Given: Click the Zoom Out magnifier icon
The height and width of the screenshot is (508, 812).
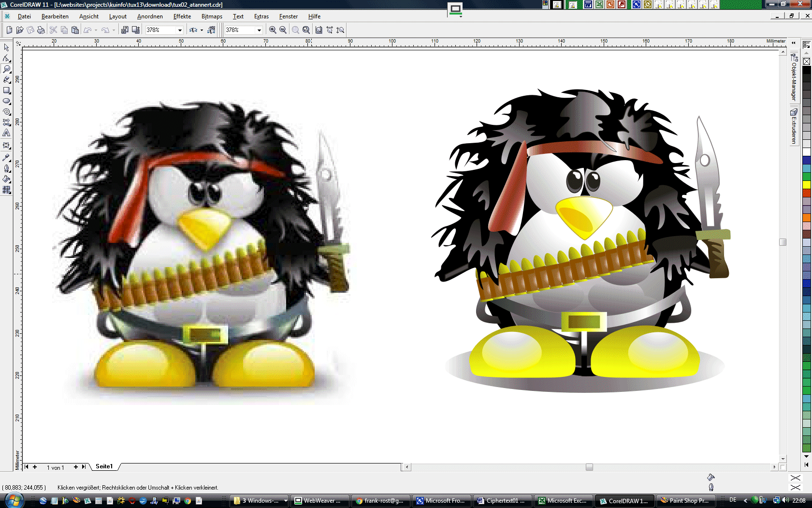Looking at the screenshot, I should click(x=283, y=30).
